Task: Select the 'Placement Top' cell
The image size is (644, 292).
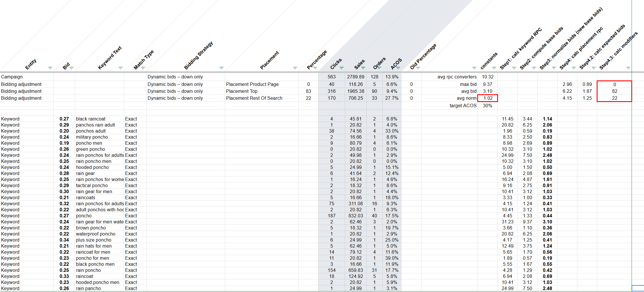Action: coord(262,91)
